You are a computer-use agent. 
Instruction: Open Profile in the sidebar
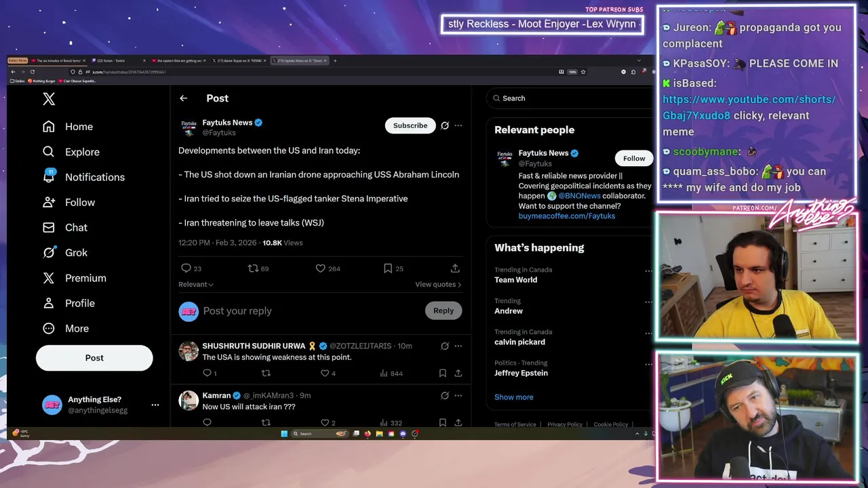click(x=68, y=303)
